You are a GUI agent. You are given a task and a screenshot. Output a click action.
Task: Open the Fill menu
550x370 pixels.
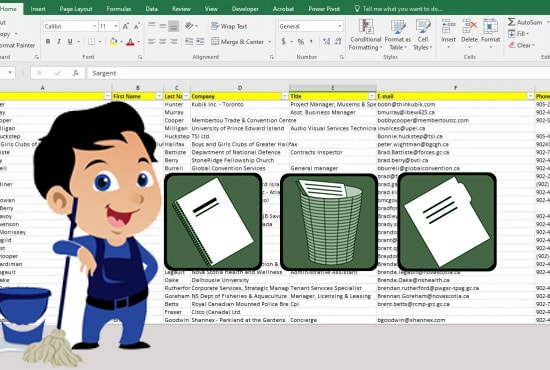click(x=519, y=34)
